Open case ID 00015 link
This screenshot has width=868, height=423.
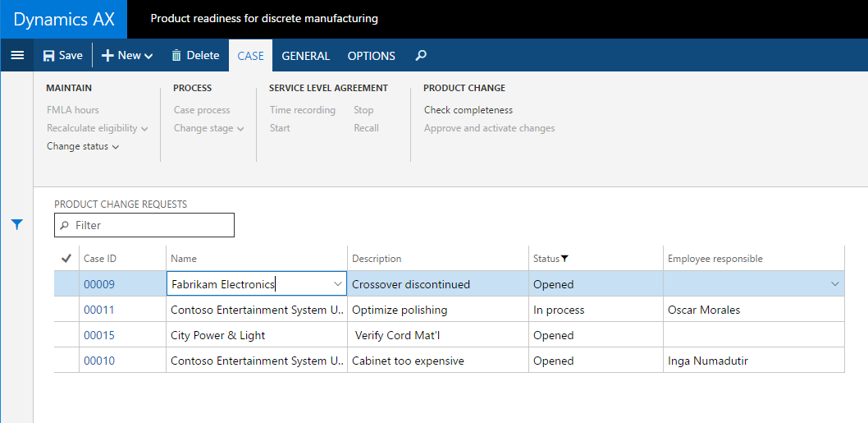[x=99, y=335]
